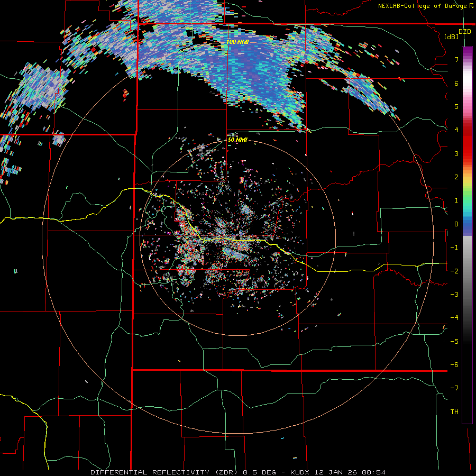The height and width of the screenshot is (476, 476).
Task: Click the 0 value on color scale
Action: [456, 224]
